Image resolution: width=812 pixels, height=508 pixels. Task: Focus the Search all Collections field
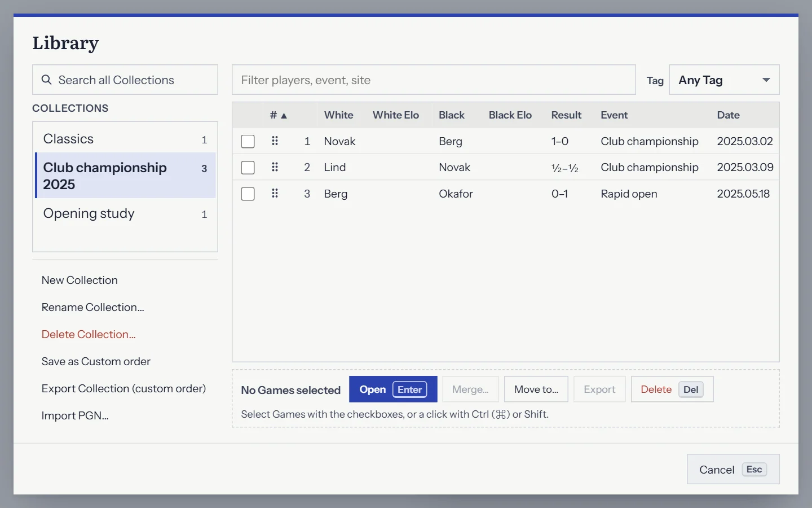125,80
